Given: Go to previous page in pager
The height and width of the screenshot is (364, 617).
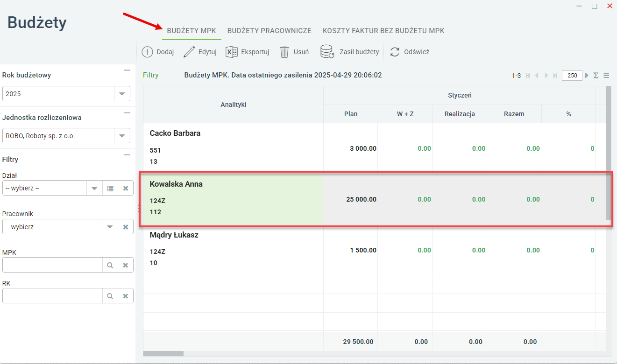Looking at the screenshot, I should tap(537, 76).
